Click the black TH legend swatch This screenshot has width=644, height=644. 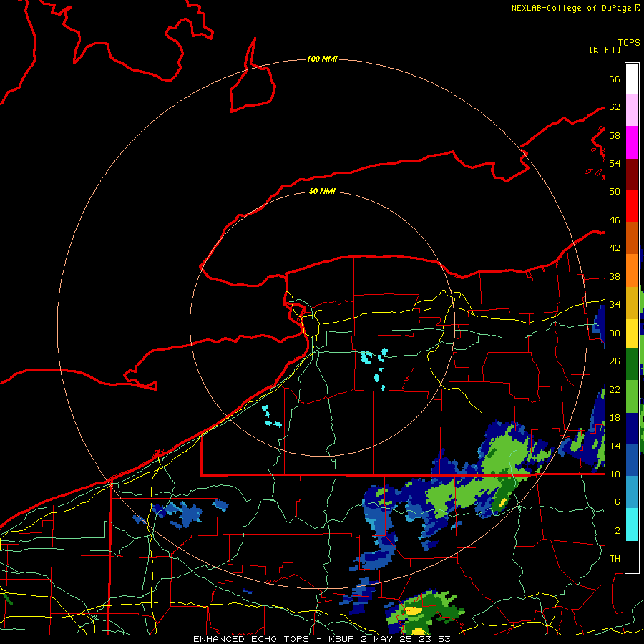[632, 557]
